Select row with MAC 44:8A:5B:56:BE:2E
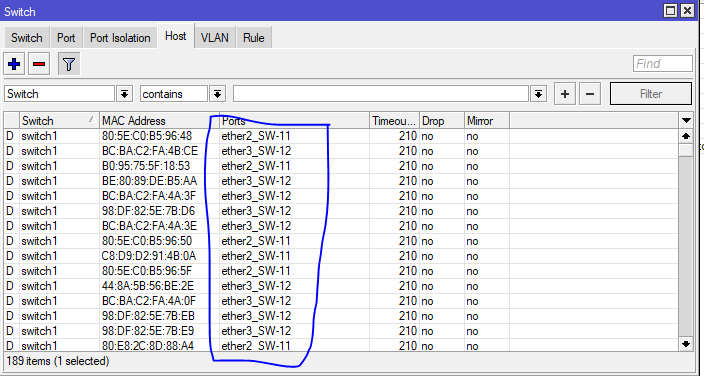 coord(341,286)
